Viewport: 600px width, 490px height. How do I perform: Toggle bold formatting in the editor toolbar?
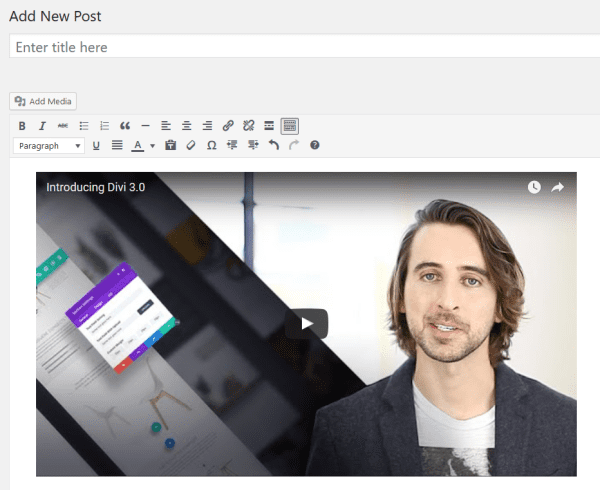pyautogui.click(x=22, y=126)
